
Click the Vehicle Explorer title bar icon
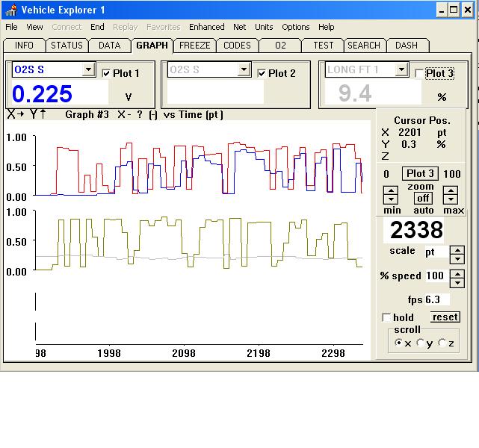10,10
